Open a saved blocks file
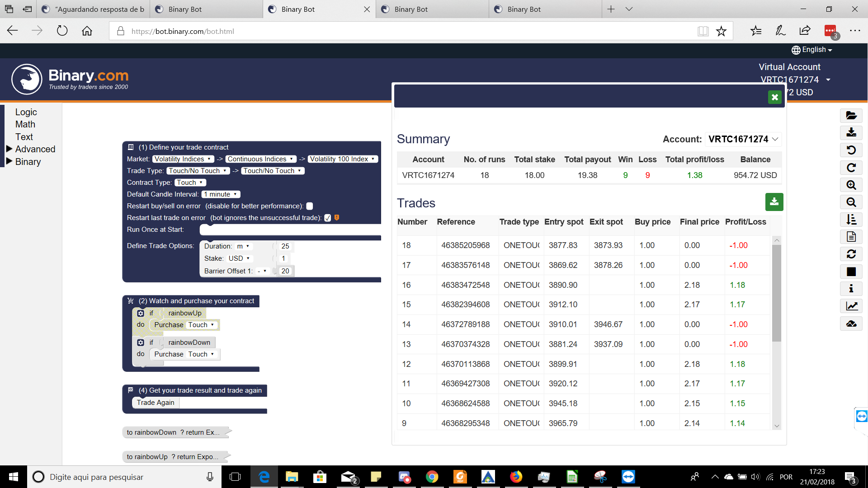The width and height of the screenshot is (868, 488). click(852, 116)
